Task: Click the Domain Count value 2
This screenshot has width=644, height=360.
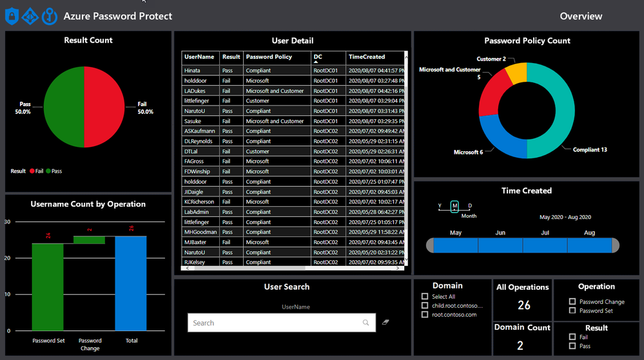Action: (520, 346)
